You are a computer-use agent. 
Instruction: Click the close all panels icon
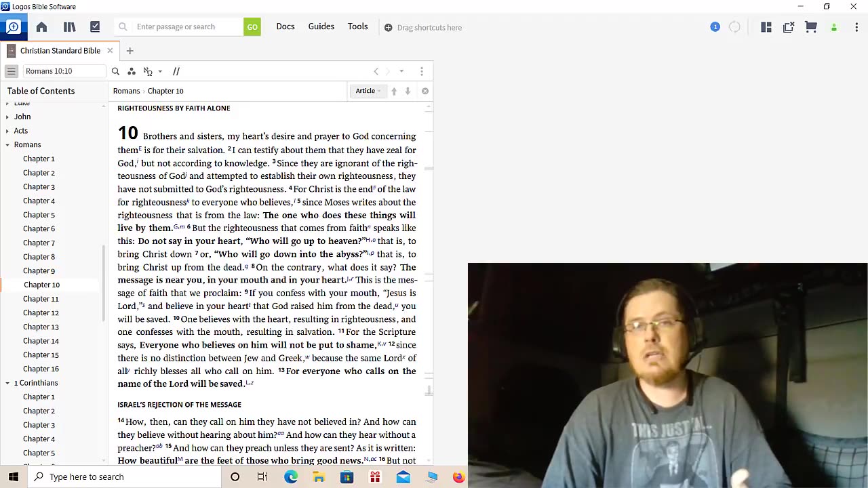789,27
